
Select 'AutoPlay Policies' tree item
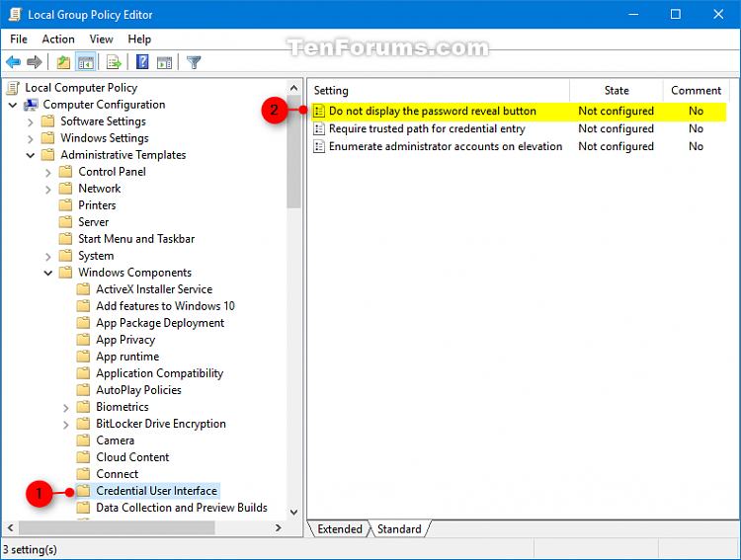139,390
